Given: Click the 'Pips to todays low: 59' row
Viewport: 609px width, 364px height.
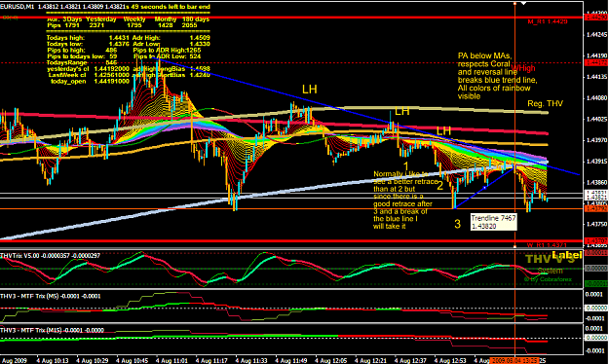Looking at the screenshot, I should (82, 56).
